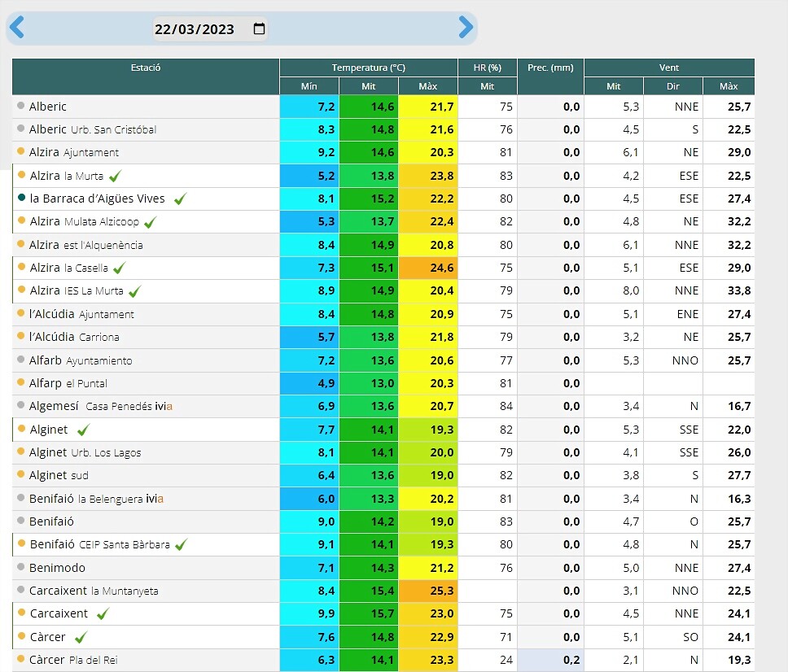Image resolution: width=788 pixels, height=672 pixels.
Task: Open station Benifaió la Belenguera
Action: click(96, 499)
